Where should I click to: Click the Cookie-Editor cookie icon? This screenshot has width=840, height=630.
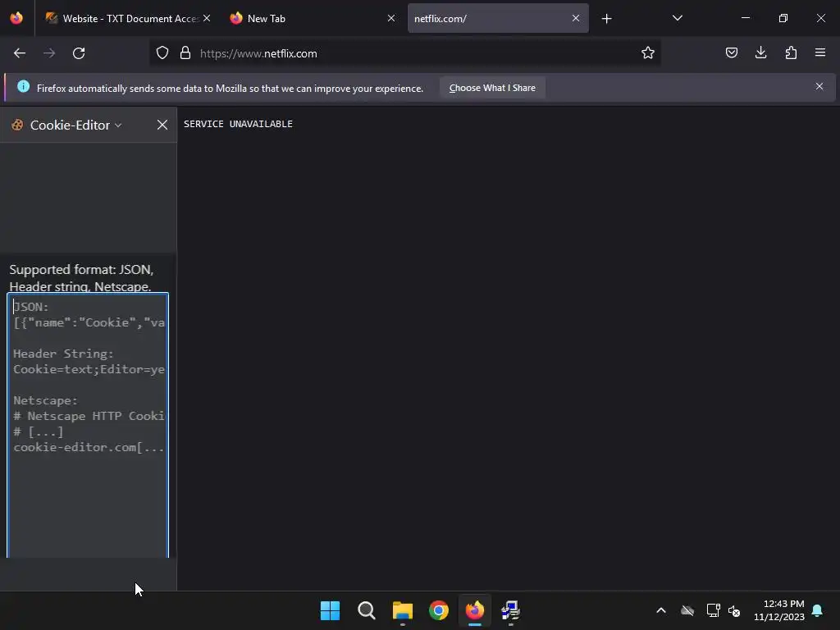18,125
